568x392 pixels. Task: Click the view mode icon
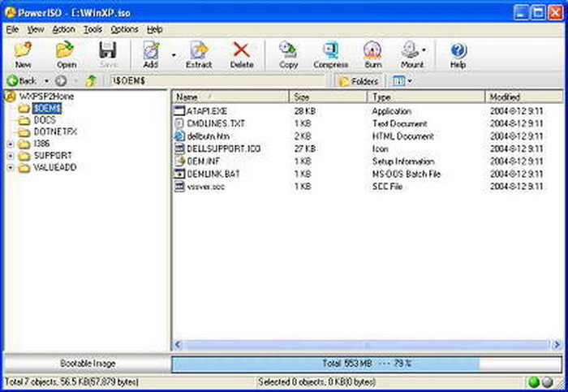pos(399,81)
